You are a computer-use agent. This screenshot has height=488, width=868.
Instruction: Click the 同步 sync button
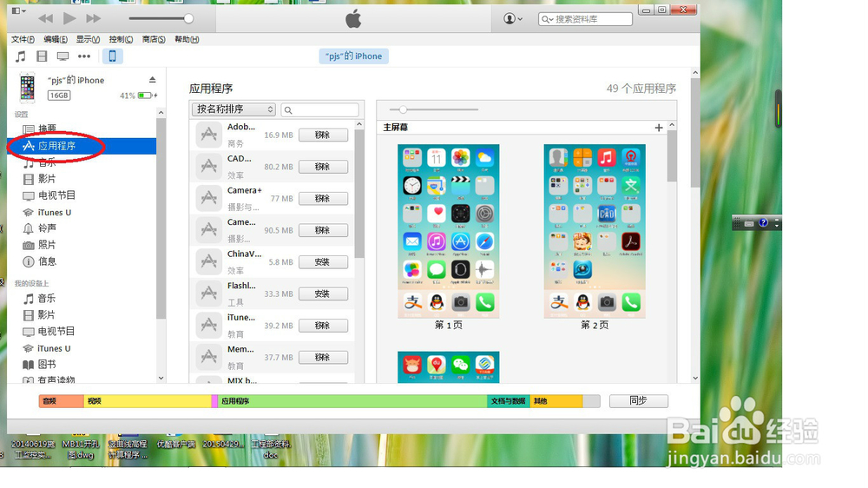click(639, 400)
